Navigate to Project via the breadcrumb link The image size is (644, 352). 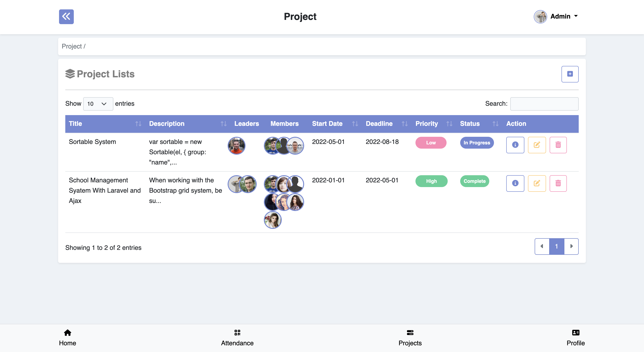72,46
